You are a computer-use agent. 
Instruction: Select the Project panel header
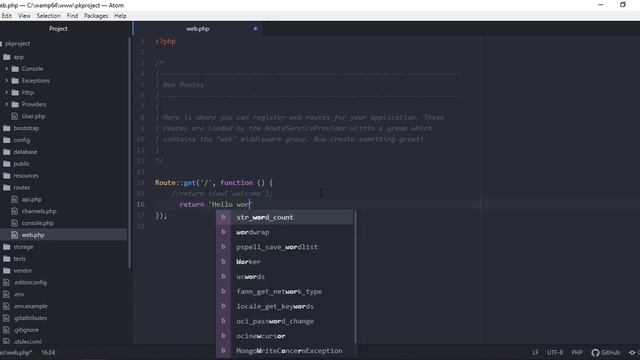58,29
